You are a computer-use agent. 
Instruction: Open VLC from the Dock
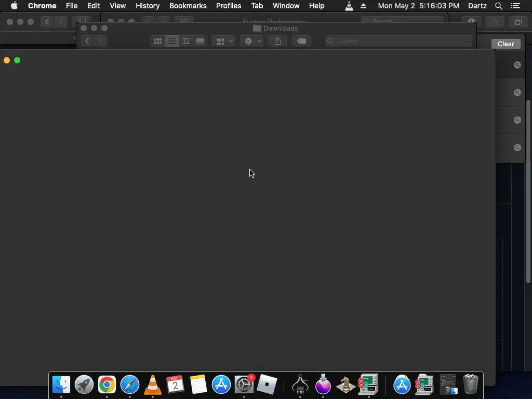(153, 384)
